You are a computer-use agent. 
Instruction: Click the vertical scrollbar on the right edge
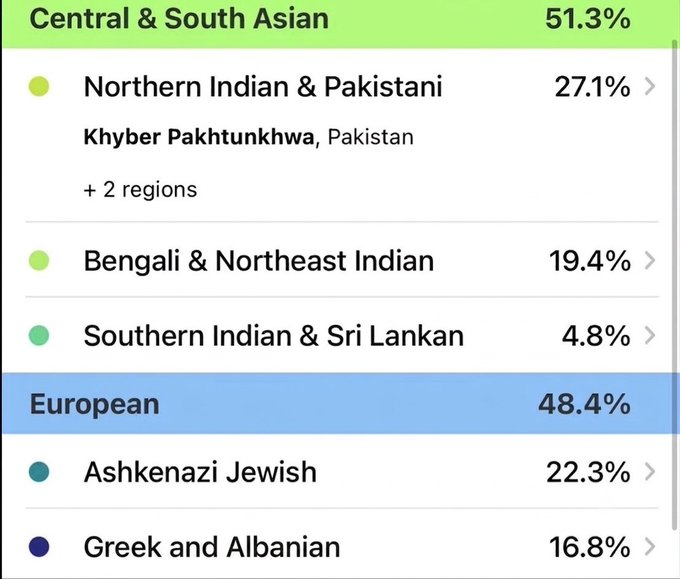click(675, 284)
